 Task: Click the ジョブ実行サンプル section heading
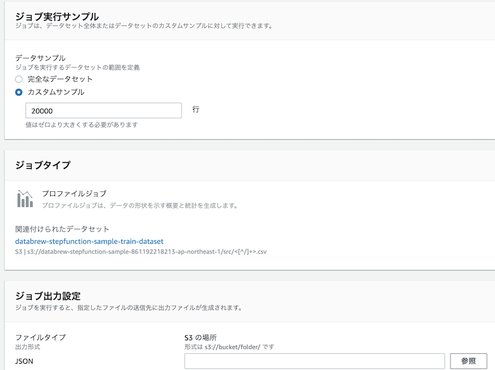pos(57,16)
